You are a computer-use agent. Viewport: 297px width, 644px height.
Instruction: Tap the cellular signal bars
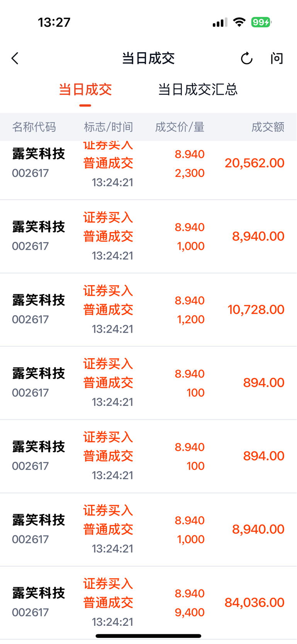tap(220, 23)
